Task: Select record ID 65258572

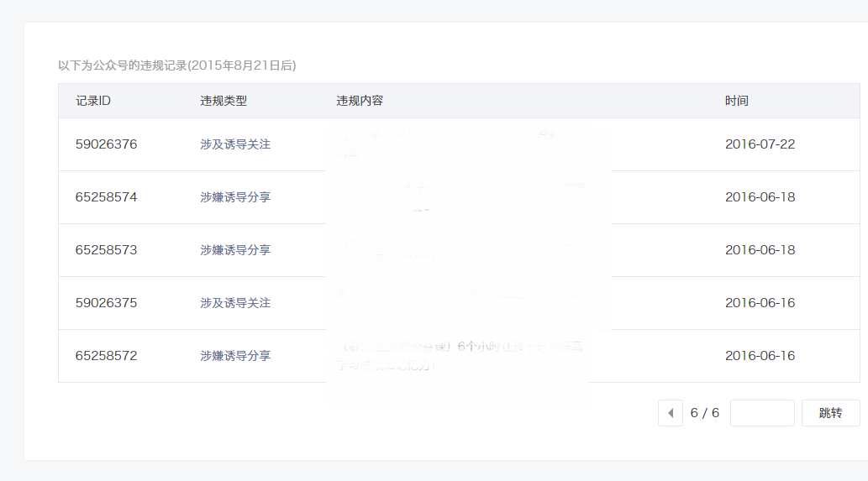Action: [106, 356]
